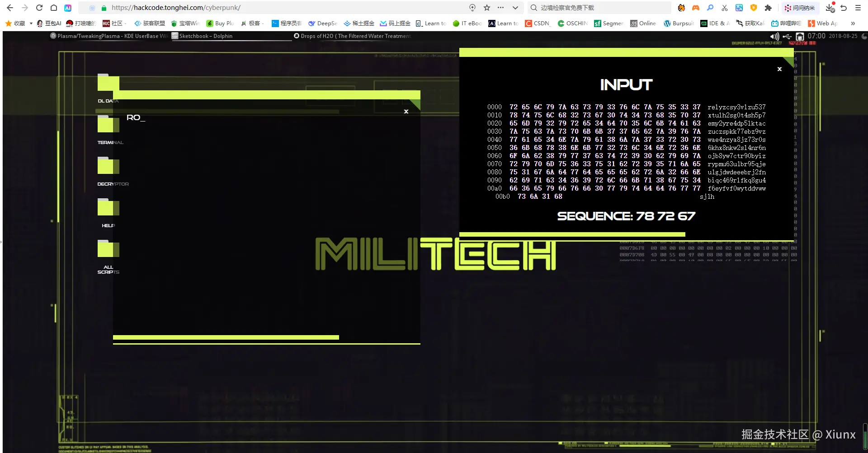The height and width of the screenshot is (453, 868).
Task: Open the DL DATA folder icon
Action: 108,83
